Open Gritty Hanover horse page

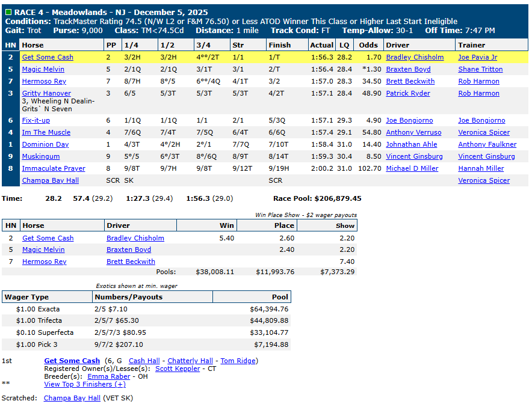(x=46, y=93)
